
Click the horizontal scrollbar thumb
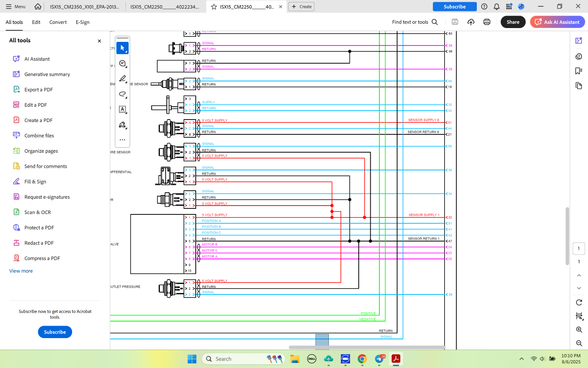[367, 347]
